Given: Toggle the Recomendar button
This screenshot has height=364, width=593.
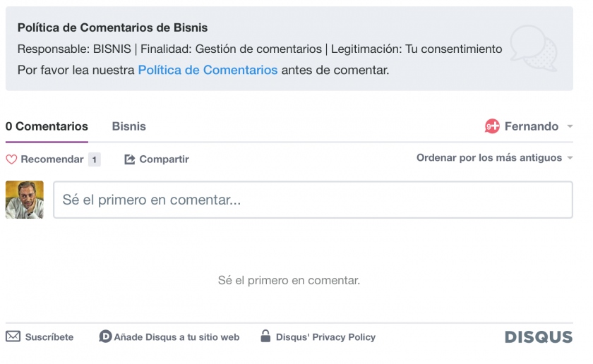Looking at the screenshot, I should [x=52, y=159].
